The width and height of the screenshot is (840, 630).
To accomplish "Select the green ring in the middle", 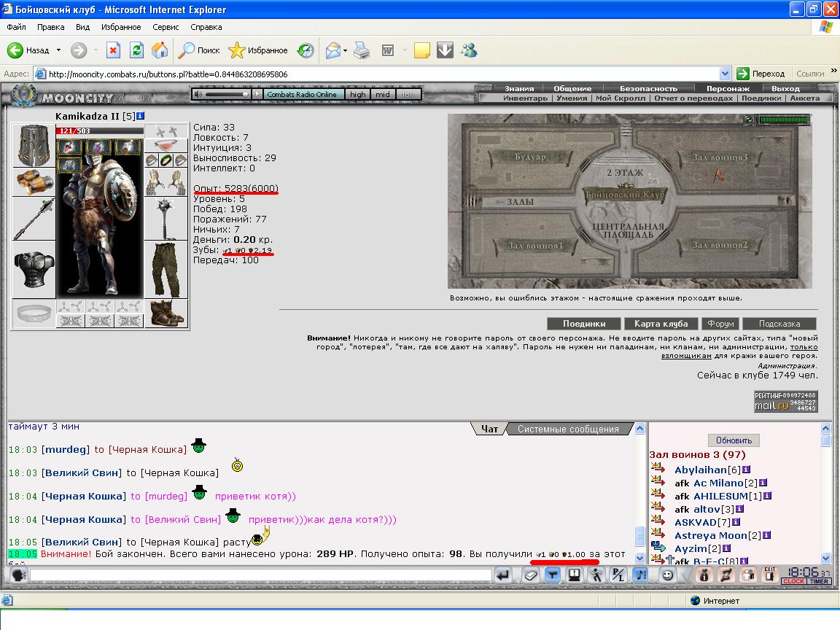I will (166, 160).
